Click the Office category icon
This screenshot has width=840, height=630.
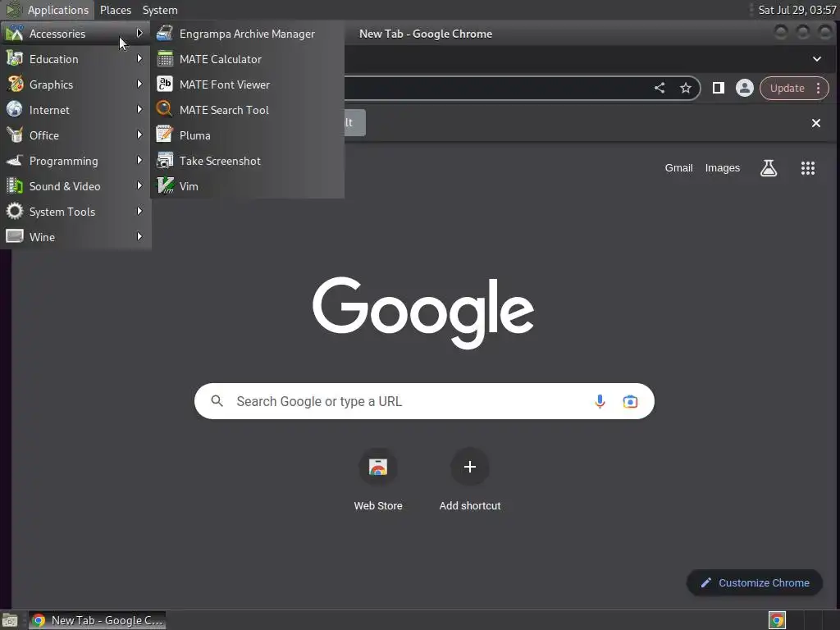click(x=15, y=135)
